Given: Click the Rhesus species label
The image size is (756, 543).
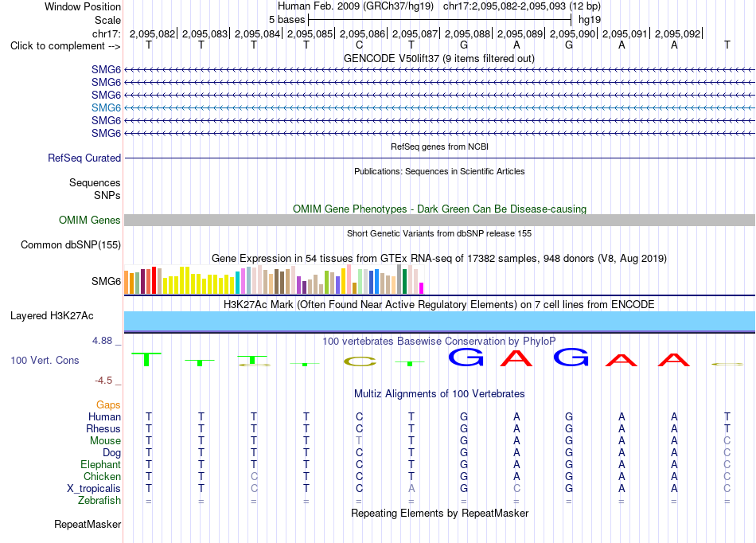Looking at the screenshot, I should [103, 428].
